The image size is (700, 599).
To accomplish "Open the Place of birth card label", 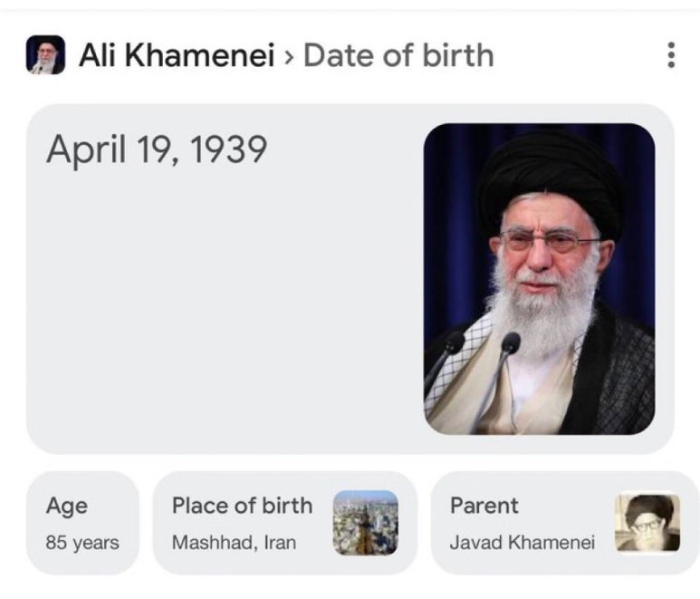I will [x=242, y=506].
